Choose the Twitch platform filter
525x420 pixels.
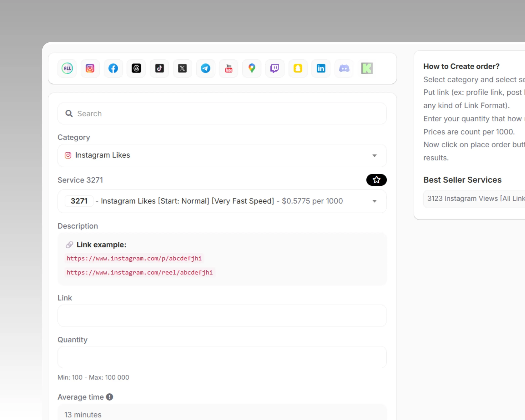click(x=275, y=68)
